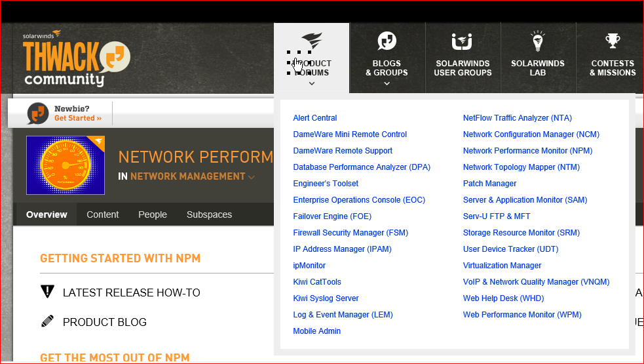Click 'Getting Started with NPM' heading

coord(121,258)
